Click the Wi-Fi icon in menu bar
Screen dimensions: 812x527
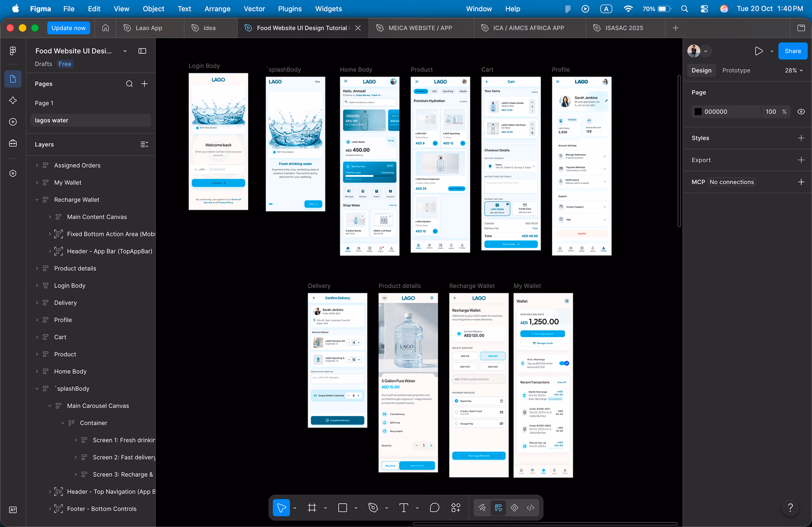[x=628, y=9]
